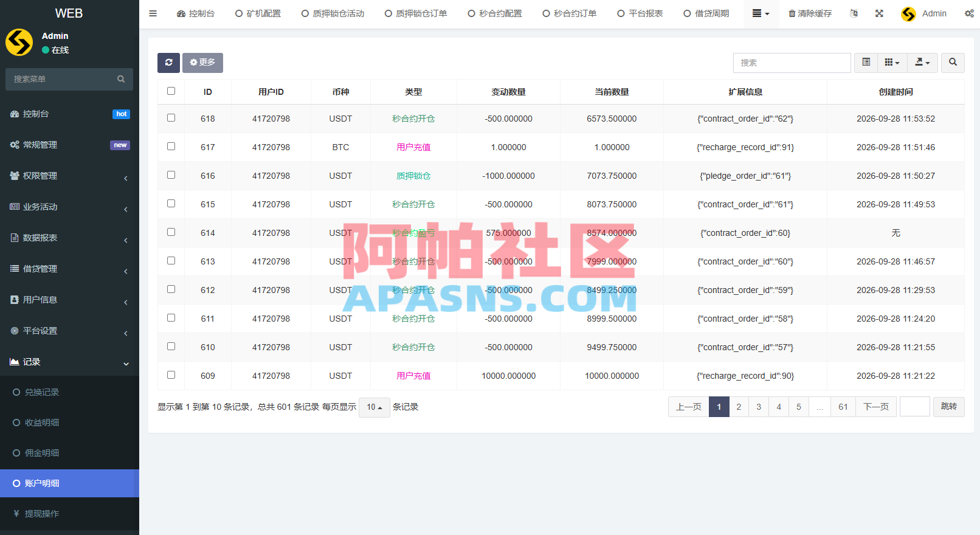
Task: Go to 下一页 next page
Action: (876, 407)
